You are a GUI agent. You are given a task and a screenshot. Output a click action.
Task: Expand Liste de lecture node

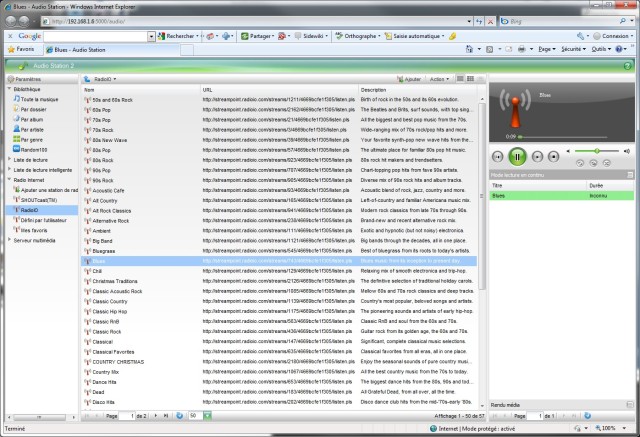[x=9, y=159]
